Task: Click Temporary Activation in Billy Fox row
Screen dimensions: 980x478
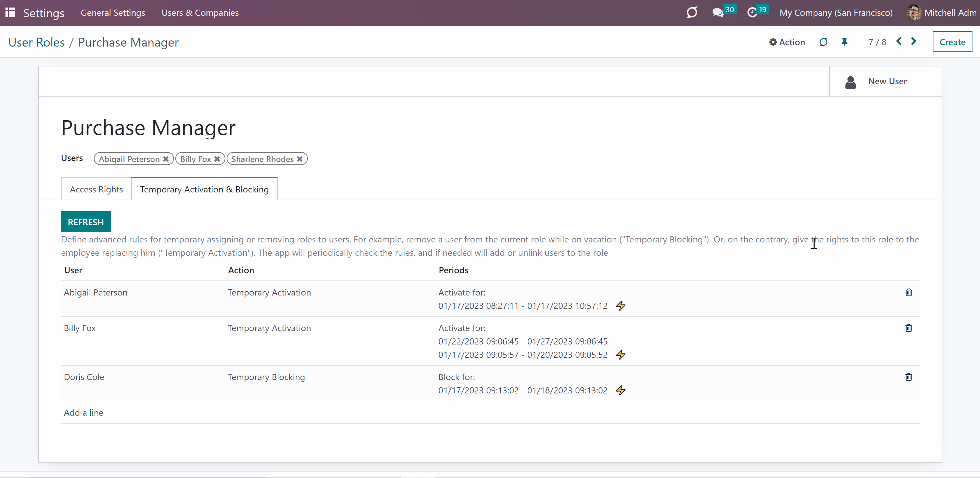Action: [269, 328]
